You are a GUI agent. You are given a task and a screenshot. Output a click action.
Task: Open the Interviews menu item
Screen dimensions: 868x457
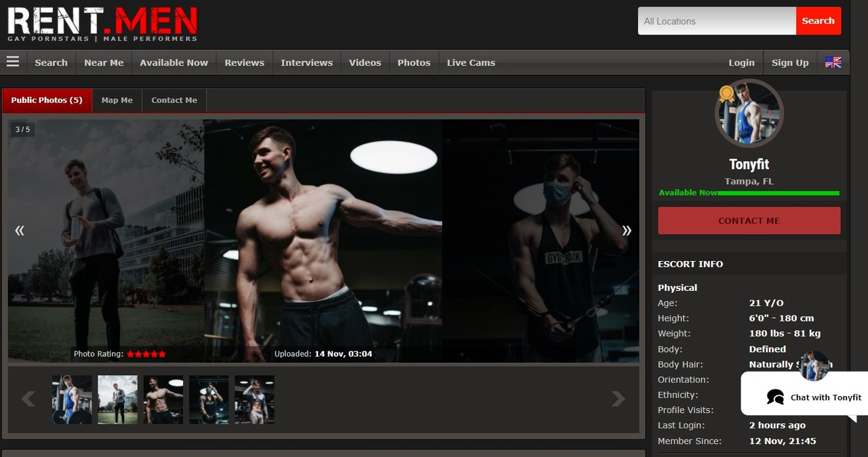[x=307, y=62]
